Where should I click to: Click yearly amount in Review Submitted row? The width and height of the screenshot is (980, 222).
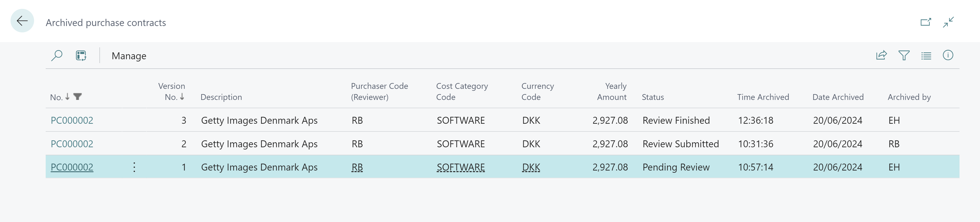pyautogui.click(x=610, y=144)
